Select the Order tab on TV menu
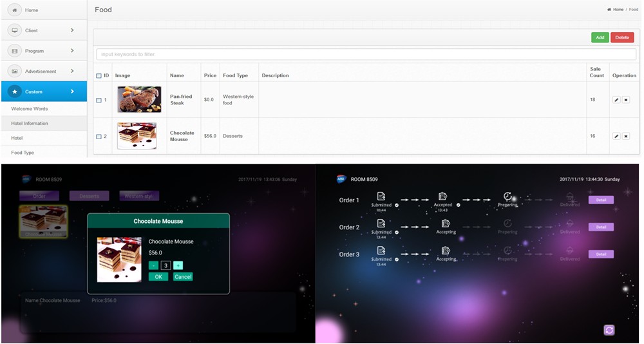Screen dimensions: 644x344 click(39, 196)
